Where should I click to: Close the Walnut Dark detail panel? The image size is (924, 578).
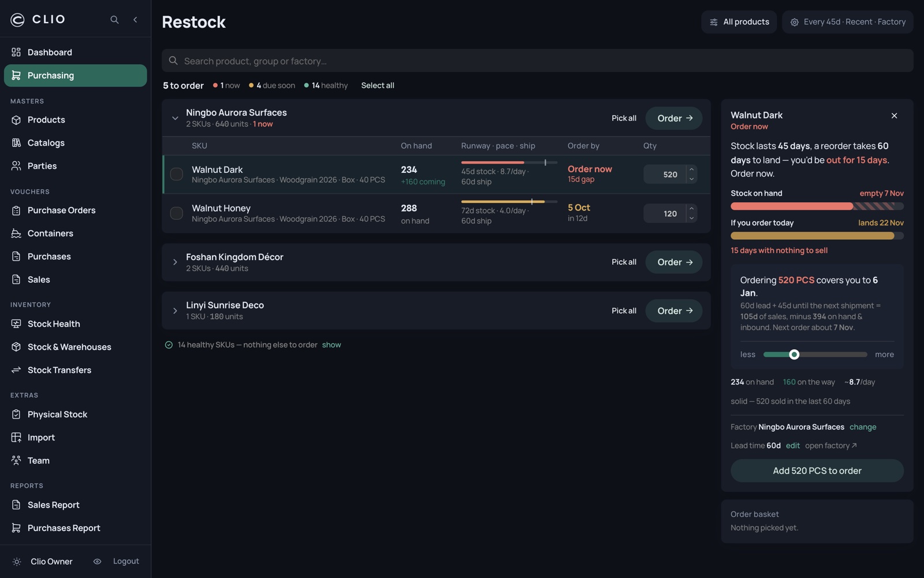(894, 116)
